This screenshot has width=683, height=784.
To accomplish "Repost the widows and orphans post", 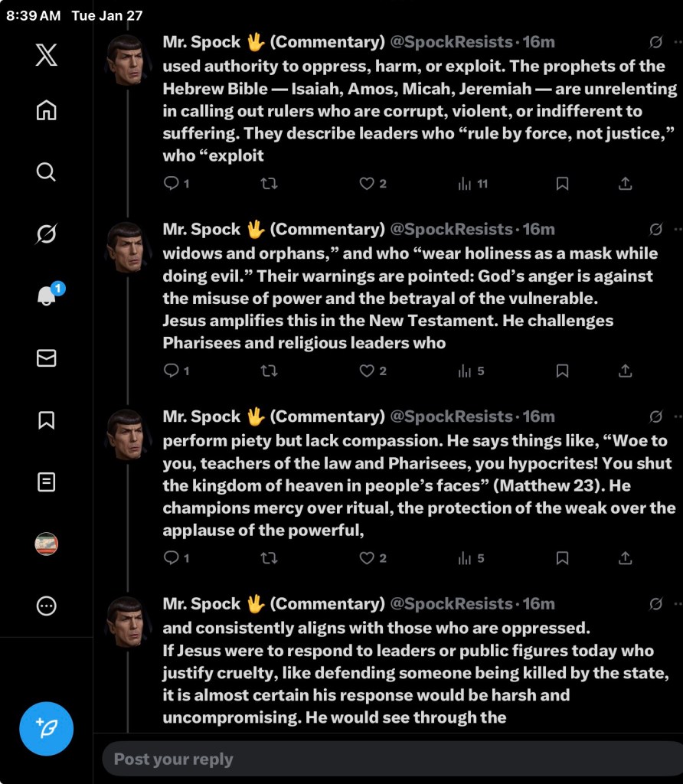I will pyautogui.click(x=269, y=371).
